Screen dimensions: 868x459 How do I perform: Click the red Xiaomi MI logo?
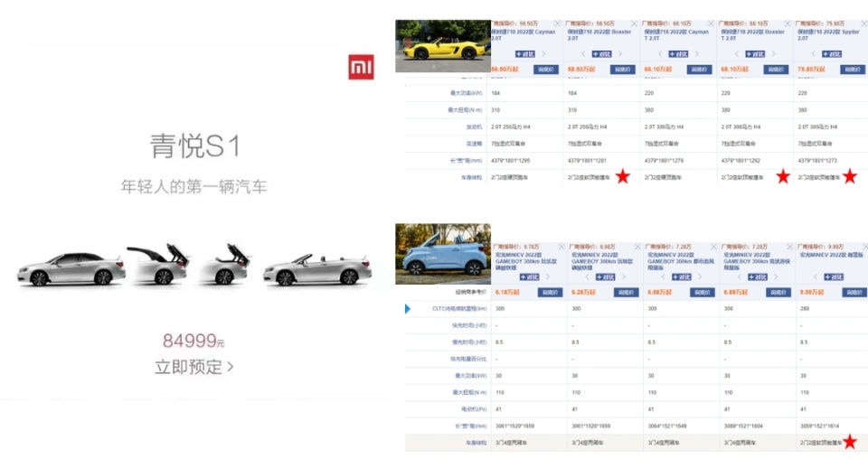[x=361, y=67]
